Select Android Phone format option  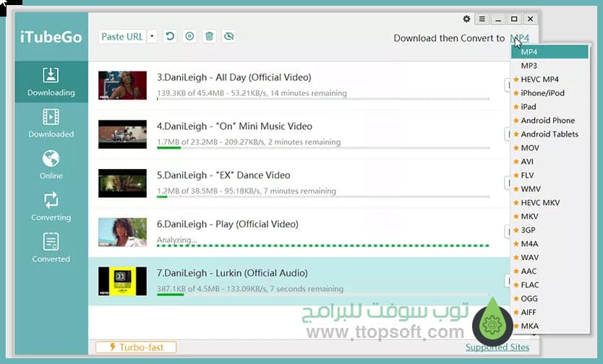pos(550,121)
